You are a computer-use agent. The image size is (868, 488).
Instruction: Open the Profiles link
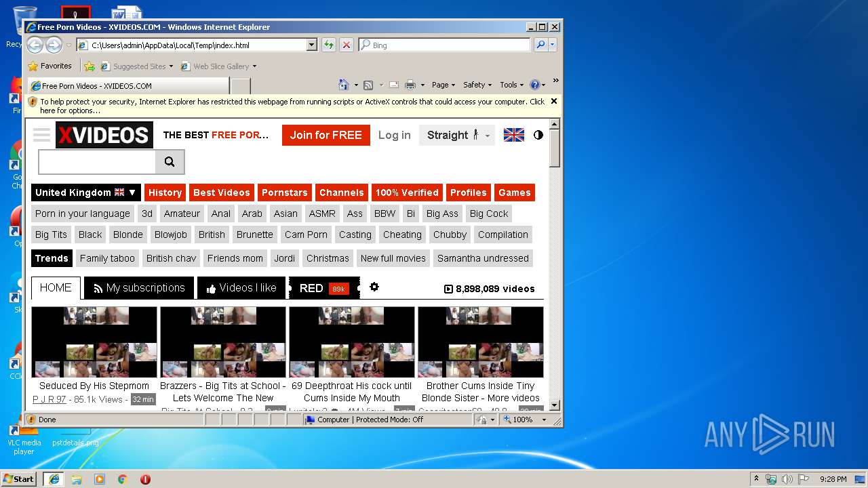coord(469,192)
